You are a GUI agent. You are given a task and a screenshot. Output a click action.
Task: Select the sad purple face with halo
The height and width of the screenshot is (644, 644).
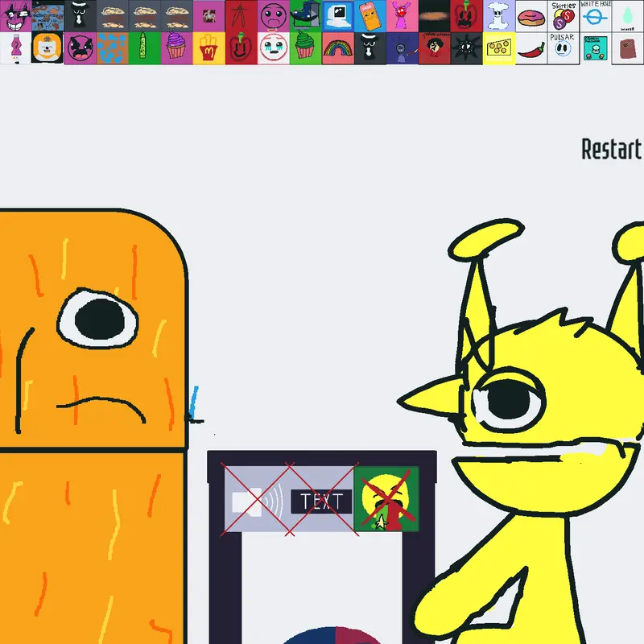pyautogui.click(x=274, y=16)
